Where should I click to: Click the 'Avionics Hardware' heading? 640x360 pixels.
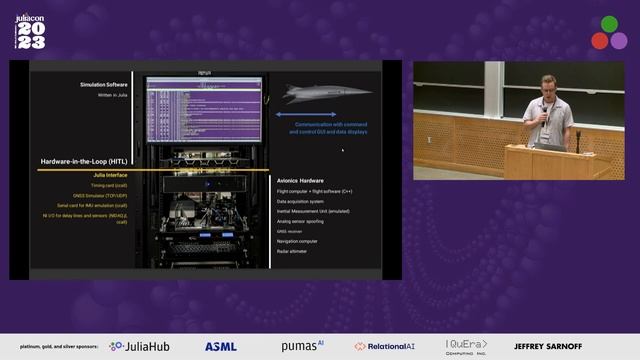pyautogui.click(x=300, y=181)
